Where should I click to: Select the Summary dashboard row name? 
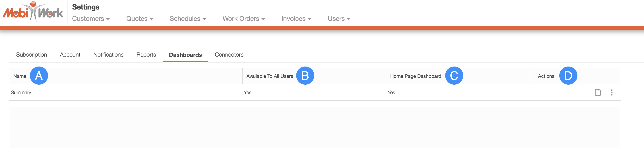pyautogui.click(x=21, y=93)
